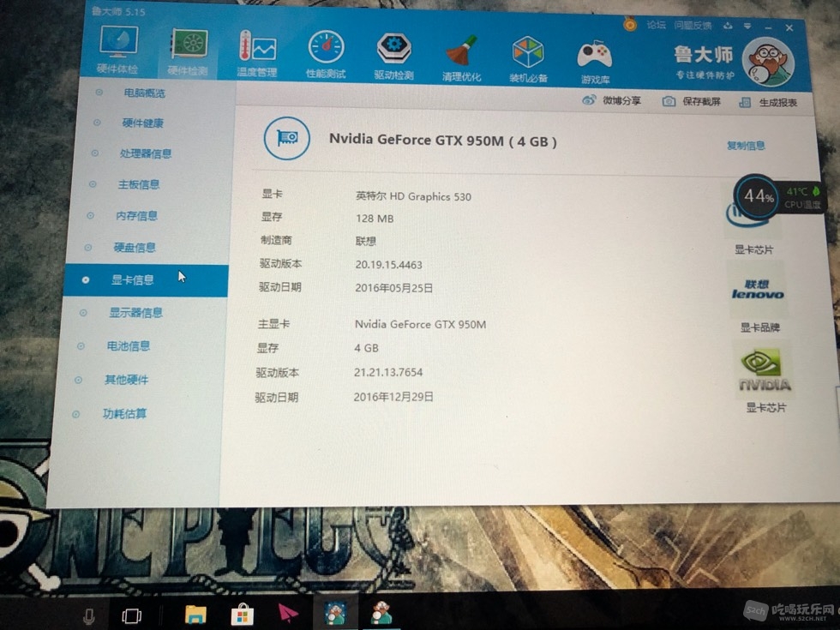Open the 清理优化 cleanup broom tool
The width and height of the screenshot is (840, 630).
[461, 58]
